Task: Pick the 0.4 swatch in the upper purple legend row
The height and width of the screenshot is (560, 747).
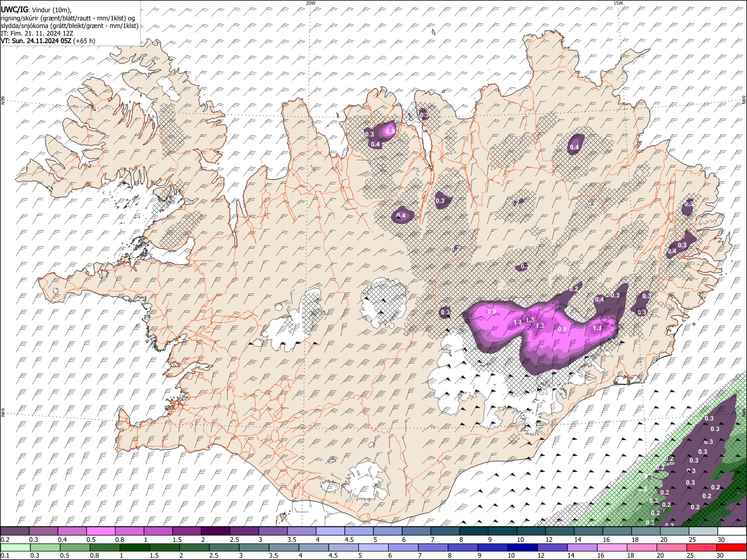Action: [x=72, y=531]
